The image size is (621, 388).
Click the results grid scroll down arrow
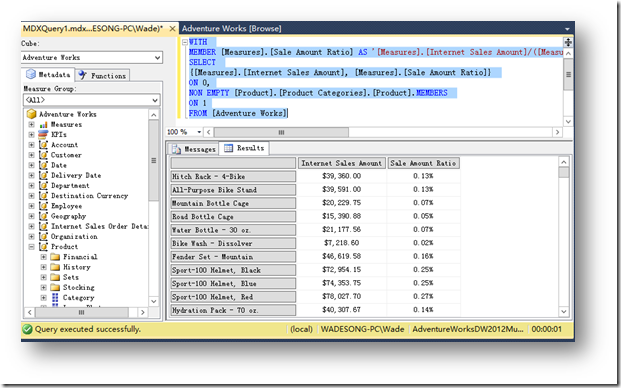pyautogui.click(x=564, y=312)
